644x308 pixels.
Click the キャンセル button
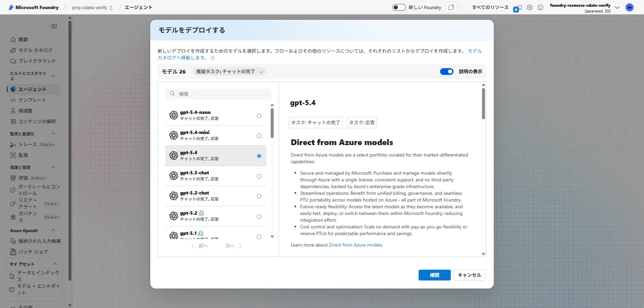(x=470, y=275)
